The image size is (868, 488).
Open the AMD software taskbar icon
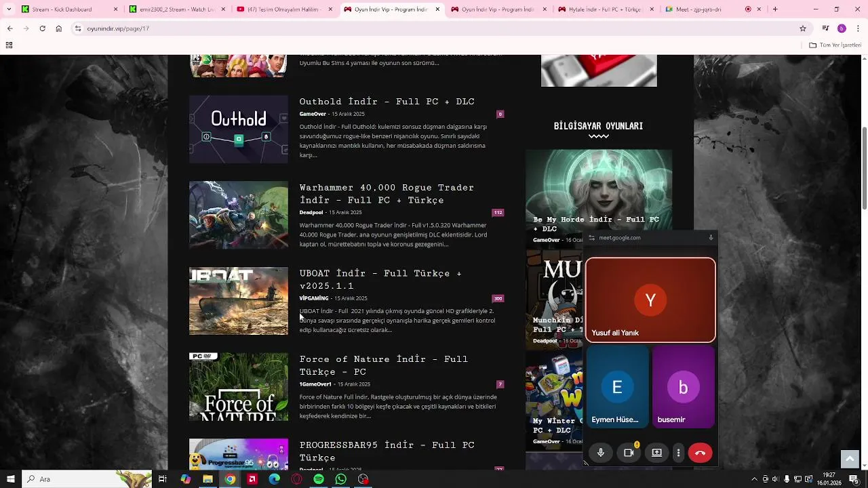pyautogui.click(x=252, y=479)
